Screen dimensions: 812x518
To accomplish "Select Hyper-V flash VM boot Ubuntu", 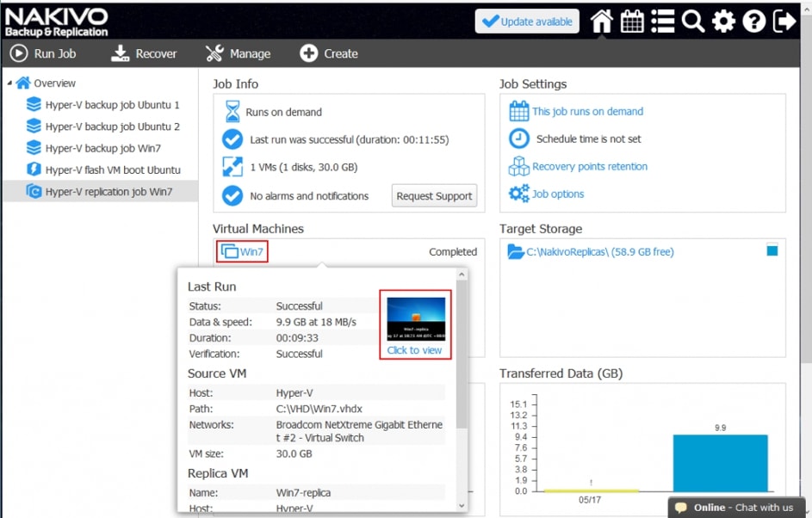I will click(x=112, y=170).
